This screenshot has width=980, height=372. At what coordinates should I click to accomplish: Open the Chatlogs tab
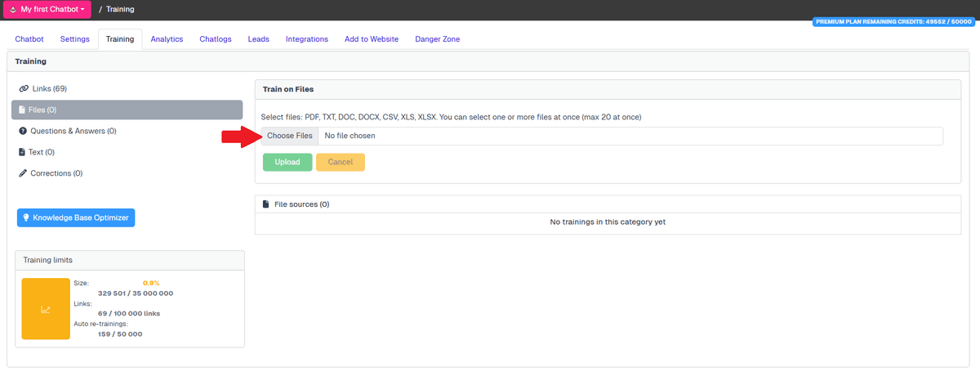point(216,39)
